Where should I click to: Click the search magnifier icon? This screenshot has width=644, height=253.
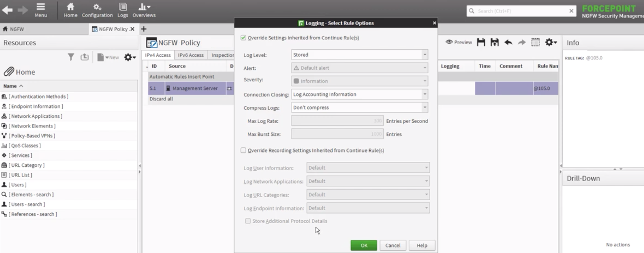pos(471,11)
